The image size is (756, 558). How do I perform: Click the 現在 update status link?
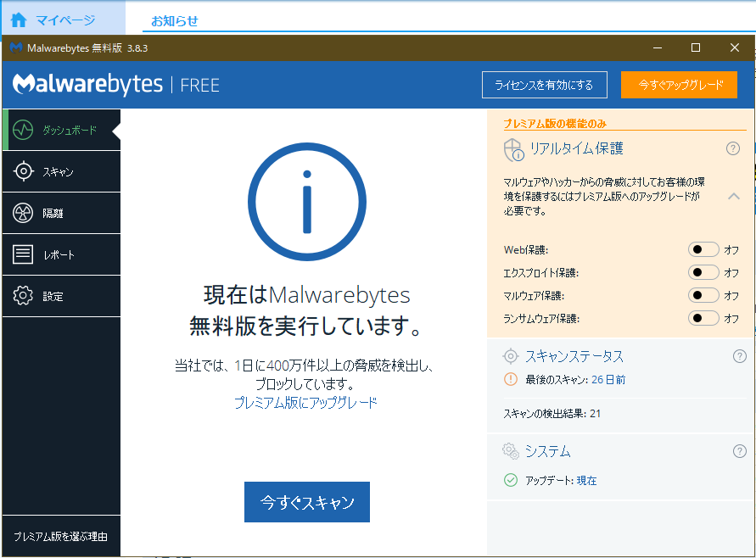coord(587,481)
